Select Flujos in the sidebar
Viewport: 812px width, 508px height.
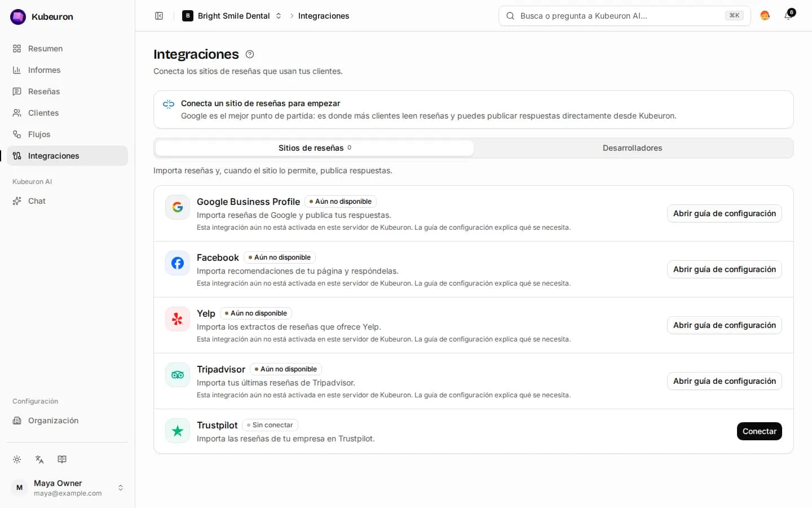coord(68,134)
